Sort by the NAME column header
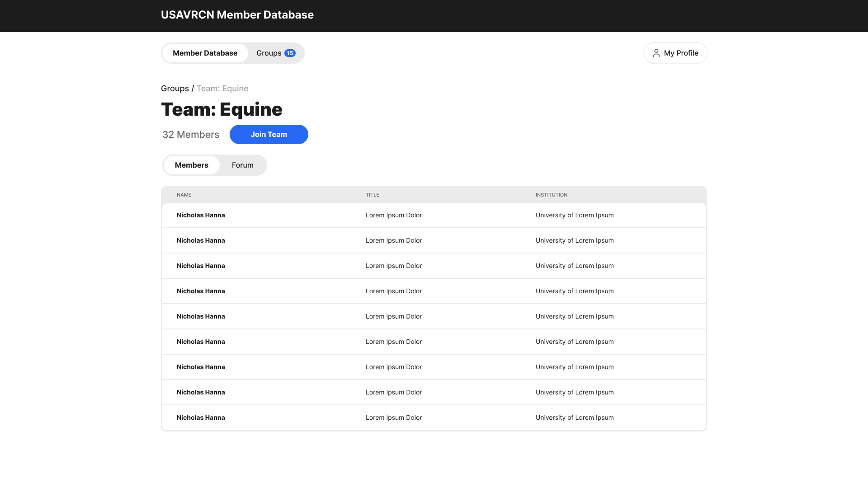 (x=184, y=195)
